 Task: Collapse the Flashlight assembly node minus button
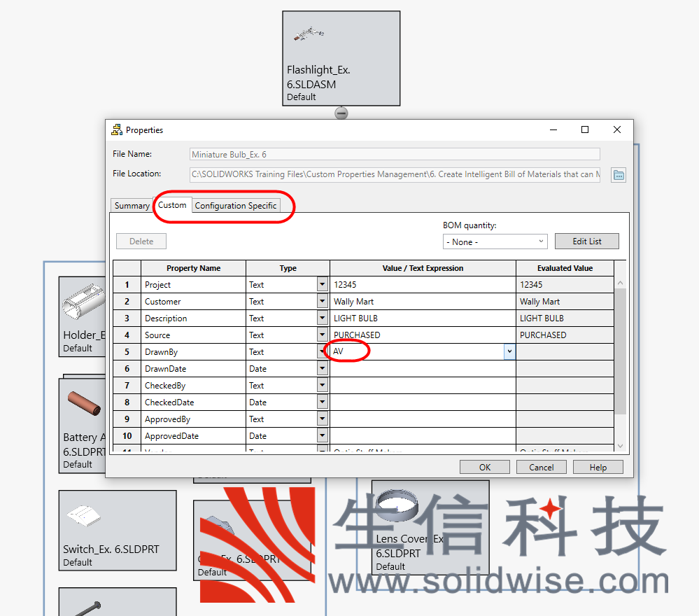point(341,113)
